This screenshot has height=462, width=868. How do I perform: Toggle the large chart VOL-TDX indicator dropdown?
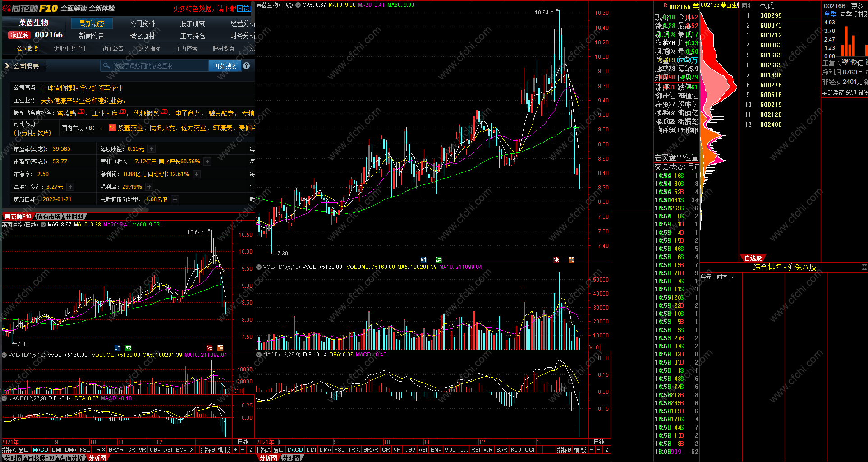click(259, 267)
